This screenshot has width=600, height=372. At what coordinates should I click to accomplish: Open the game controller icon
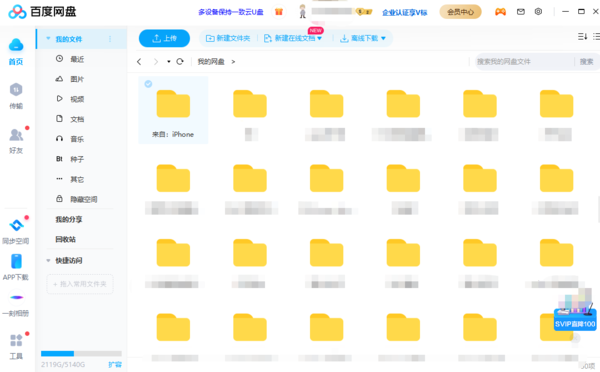[500, 12]
